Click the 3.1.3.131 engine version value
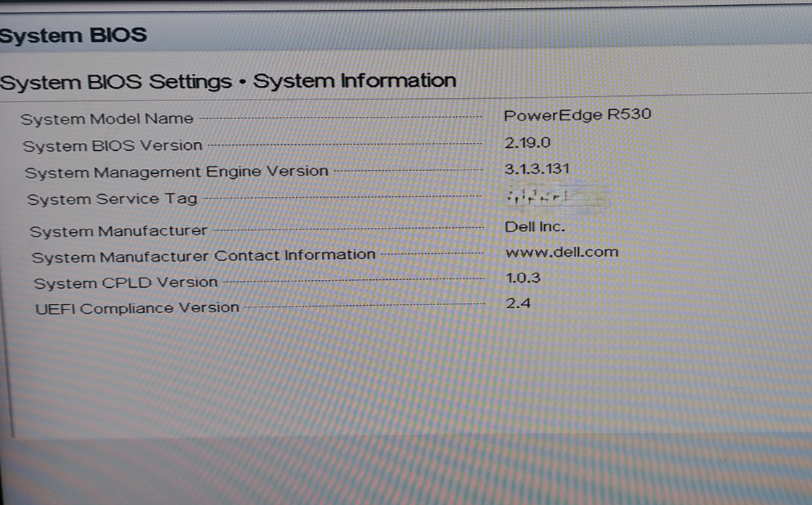This screenshot has height=505, width=812. click(x=536, y=169)
